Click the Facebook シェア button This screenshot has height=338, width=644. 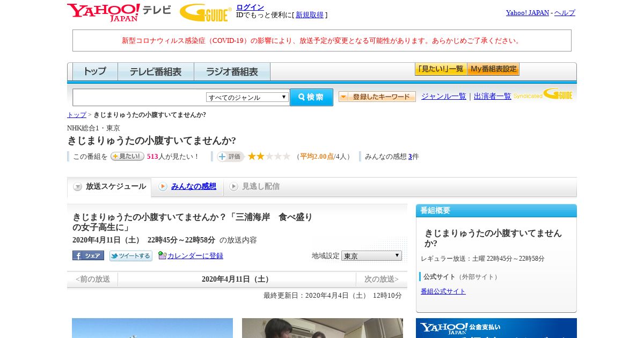88,256
